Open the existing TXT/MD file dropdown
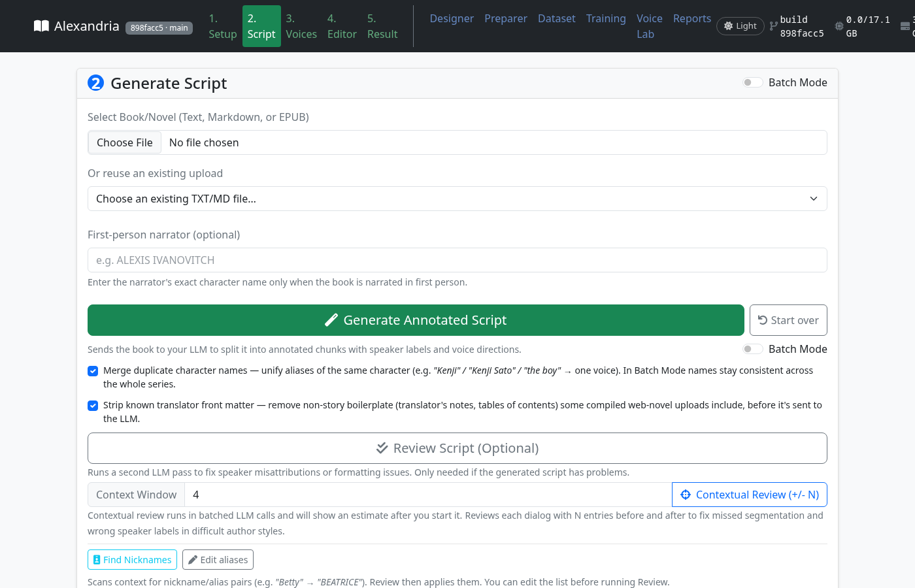The height and width of the screenshot is (588, 915). [457, 199]
